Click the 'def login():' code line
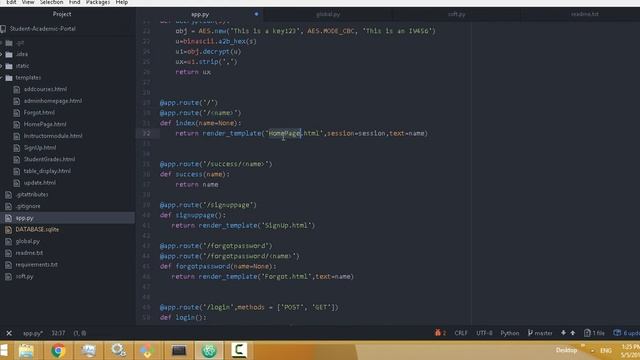 [x=183, y=318]
